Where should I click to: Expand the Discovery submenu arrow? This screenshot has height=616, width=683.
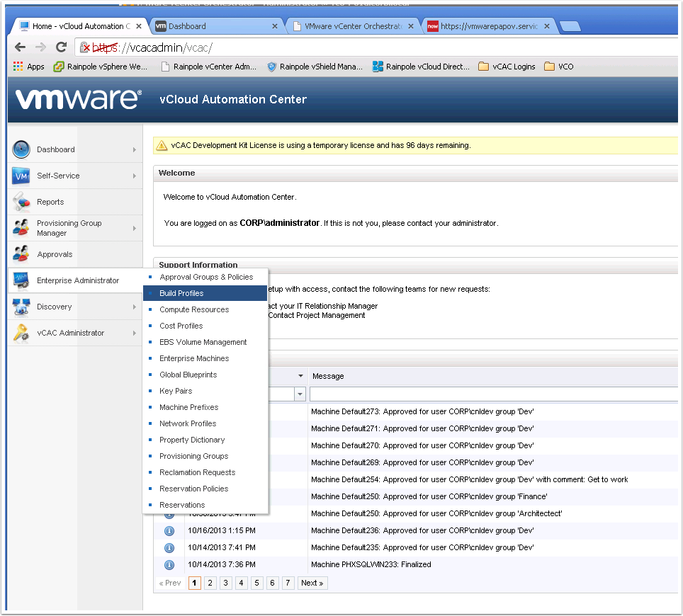[134, 307]
